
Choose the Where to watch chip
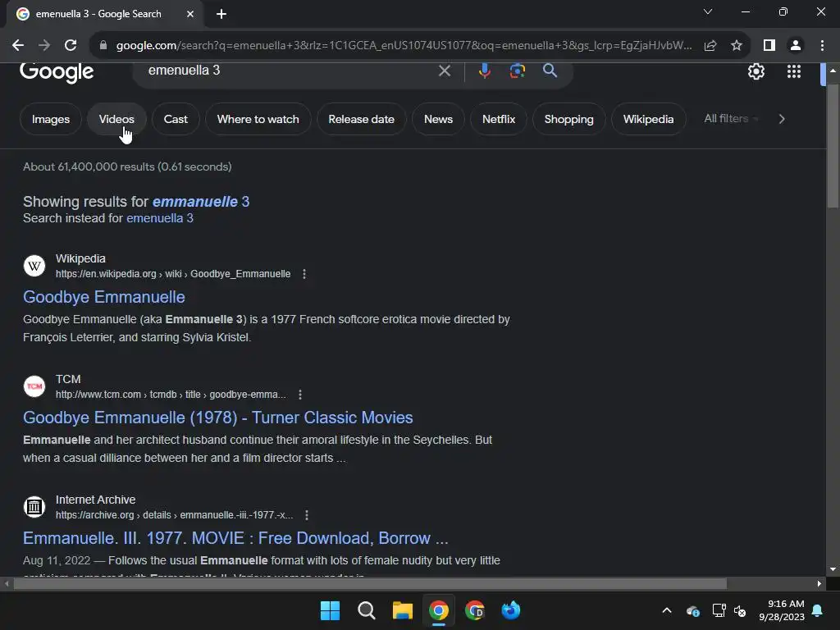coord(258,119)
